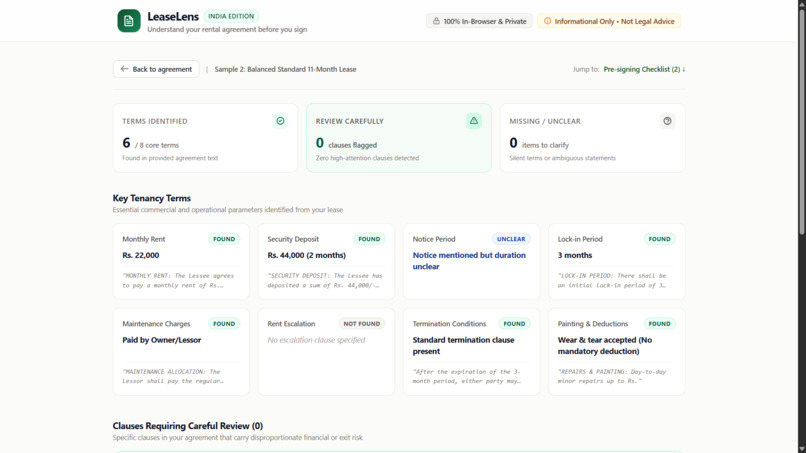Click the FOUND tag on Security Deposit card
Image resolution: width=806 pixels, height=453 pixels.
[369, 239]
